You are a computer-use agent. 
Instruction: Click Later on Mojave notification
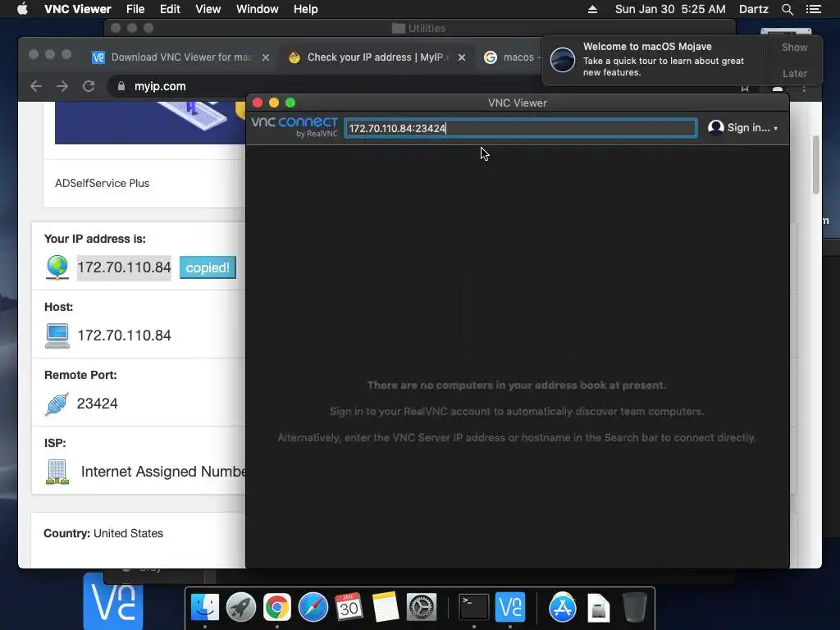point(794,73)
